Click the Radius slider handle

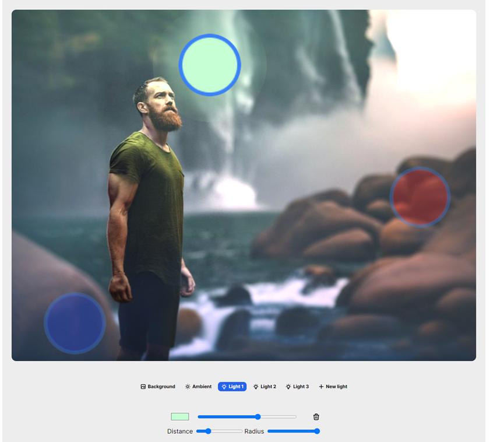pyautogui.click(x=317, y=431)
